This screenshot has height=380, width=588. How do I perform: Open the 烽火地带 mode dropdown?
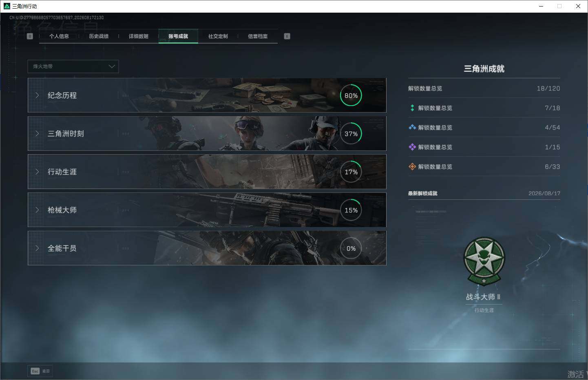73,66
